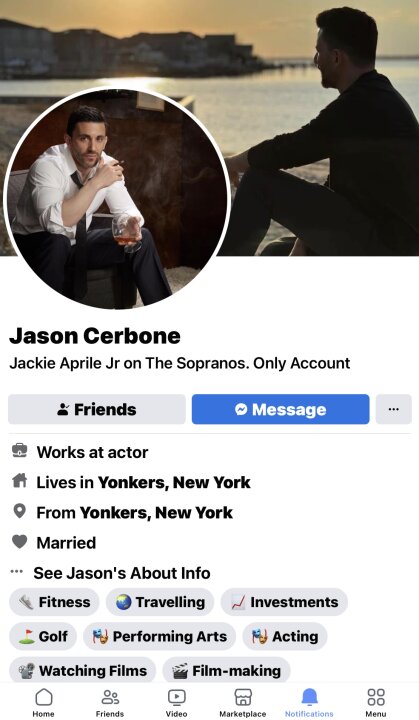The width and height of the screenshot is (419, 720).
Task: Select the Performing Arts interest tag
Action: (x=159, y=636)
